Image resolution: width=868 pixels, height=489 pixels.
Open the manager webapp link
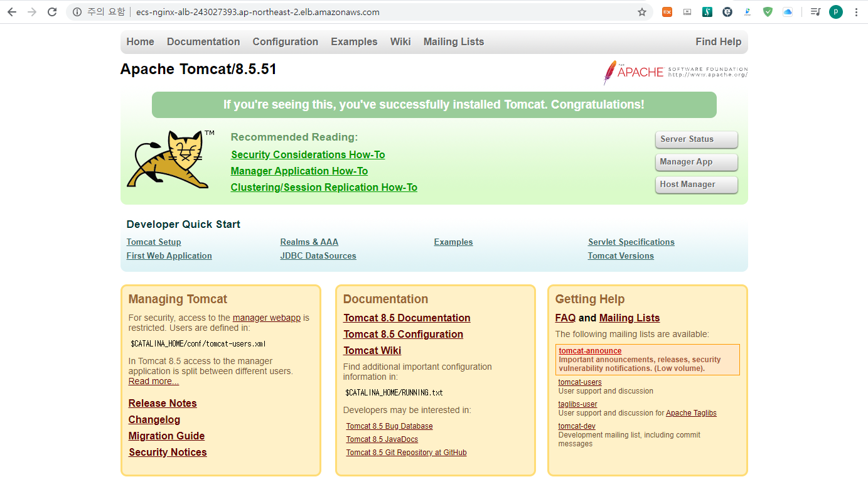click(267, 318)
